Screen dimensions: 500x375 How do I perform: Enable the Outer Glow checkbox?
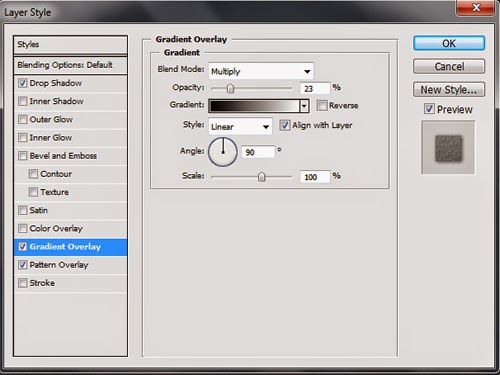click(x=22, y=119)
